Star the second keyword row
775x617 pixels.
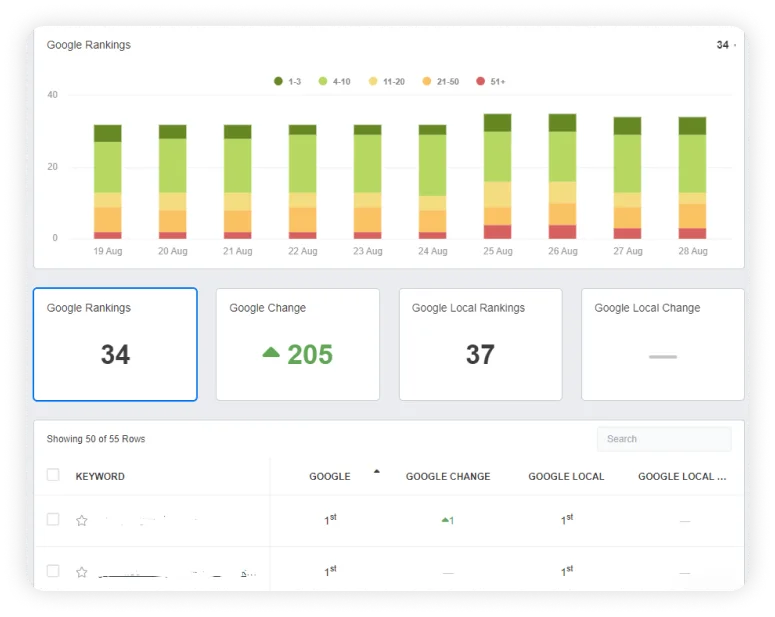point(82,572)
